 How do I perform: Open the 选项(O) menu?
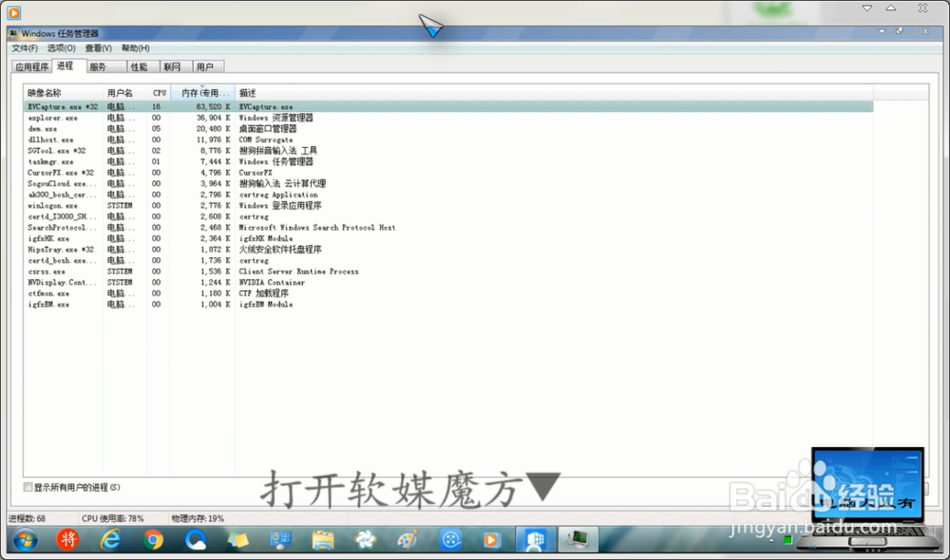point(61,47)
